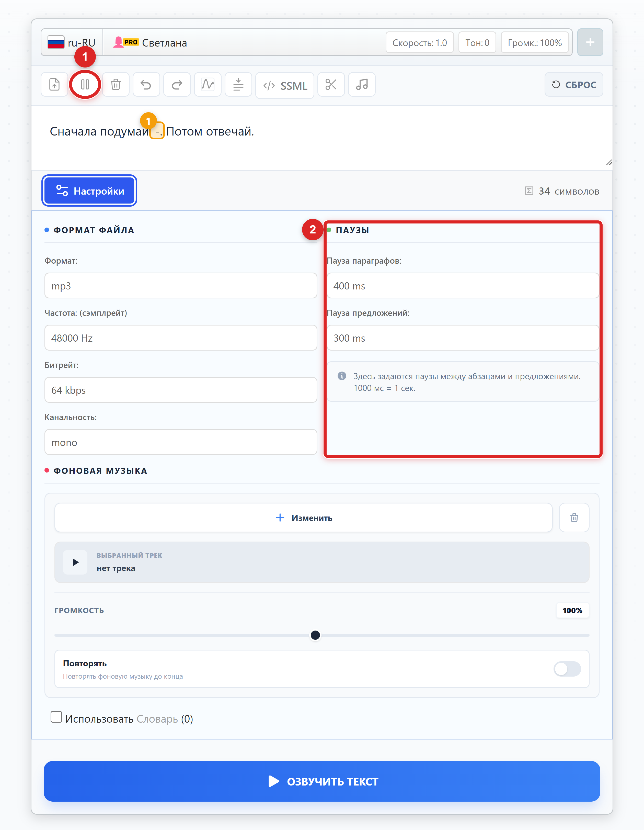
Task: Toggle the Повторять repeat switch
Action: point(567,669)
